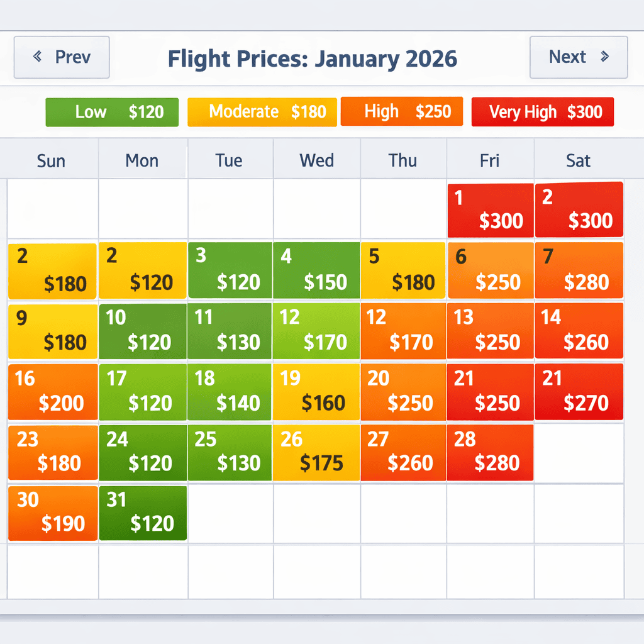Select January 10 at $120
The height and width of the screenshot is (644, 644).
[142, 331]
